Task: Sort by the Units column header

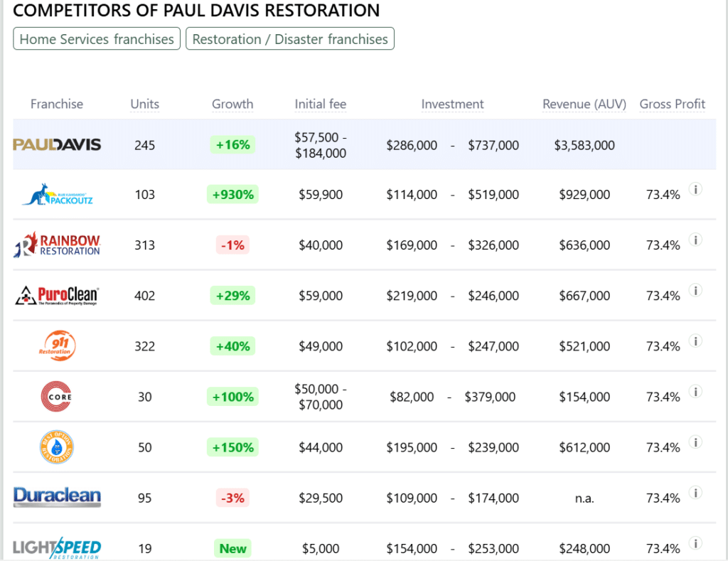Action: click(x=145, y=104)
